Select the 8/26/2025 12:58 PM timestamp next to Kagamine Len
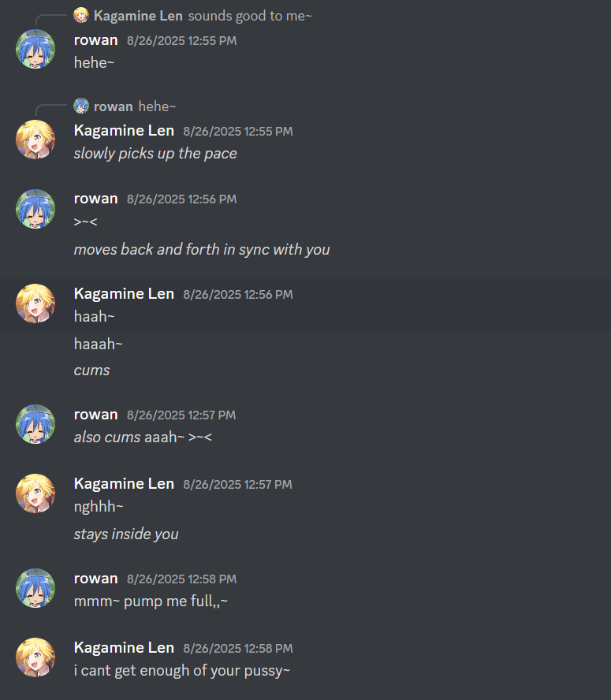 [x=237, y=648]
